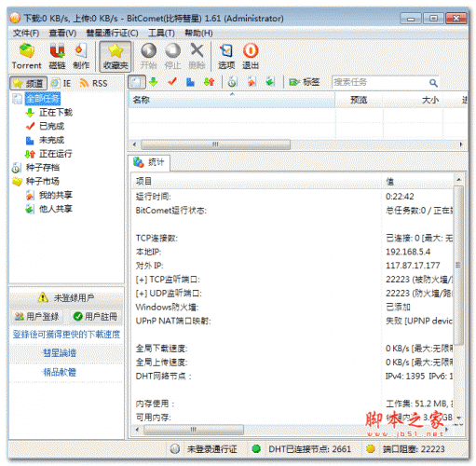Click the others' shares filter icon in toolbar
This screenshot has width=476, height=466.
click(x=270, y=82)
